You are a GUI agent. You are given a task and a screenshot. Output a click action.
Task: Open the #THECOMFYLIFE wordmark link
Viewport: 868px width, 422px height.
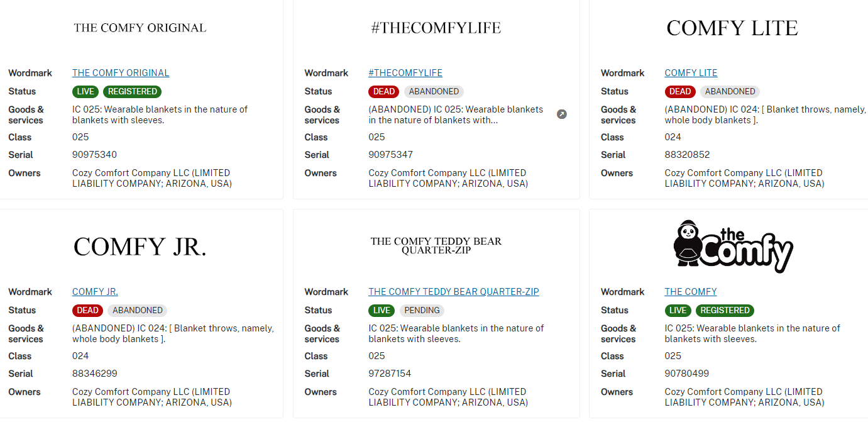[x=405, y=73]
